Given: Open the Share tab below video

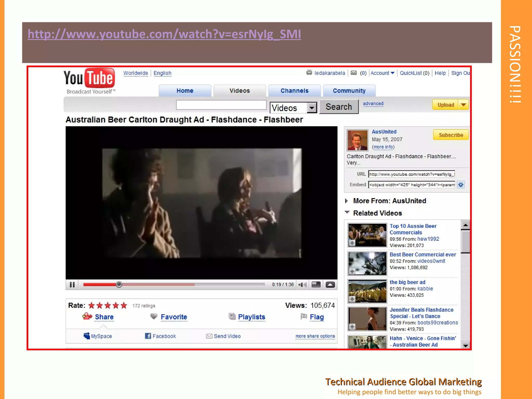Looking at the screenshot, I should (x=104, y=317).
